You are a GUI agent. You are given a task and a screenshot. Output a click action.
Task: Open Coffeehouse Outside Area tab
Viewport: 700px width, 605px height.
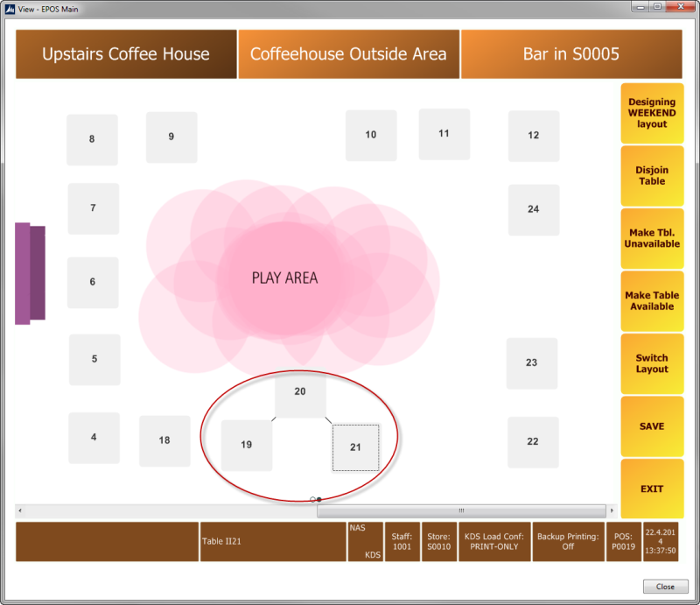pos(348,54)
